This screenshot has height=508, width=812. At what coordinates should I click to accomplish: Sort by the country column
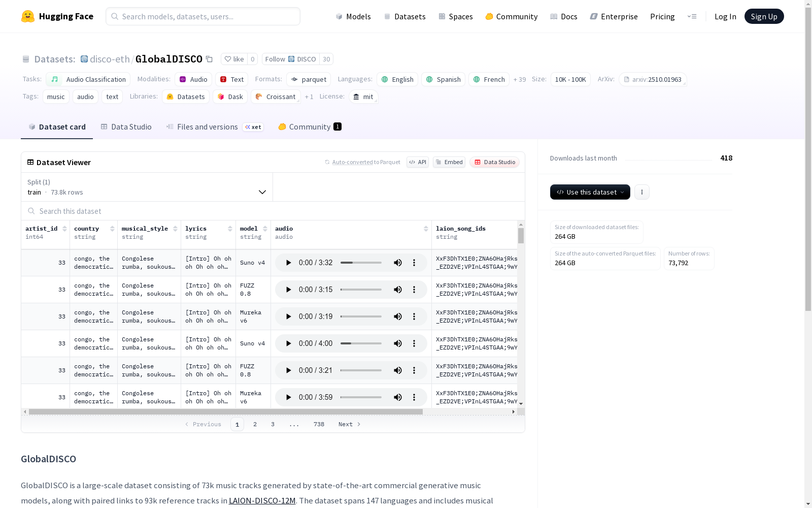tap(112, 229)
